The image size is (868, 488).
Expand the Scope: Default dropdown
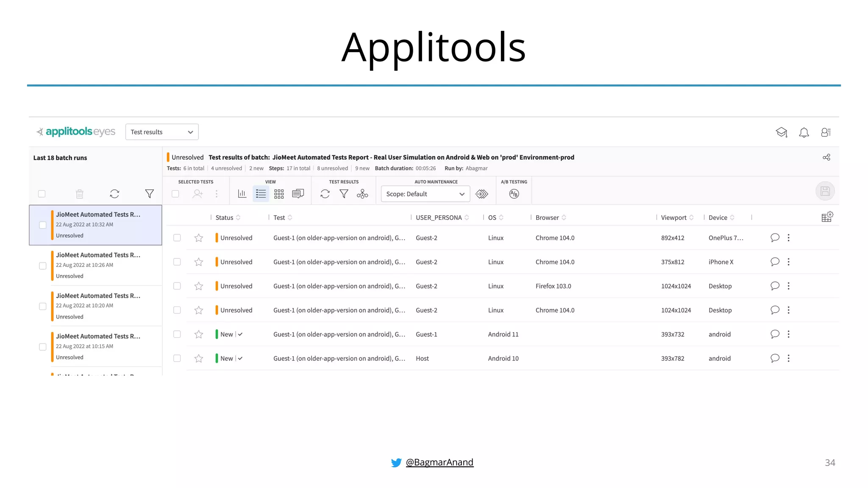425,194
